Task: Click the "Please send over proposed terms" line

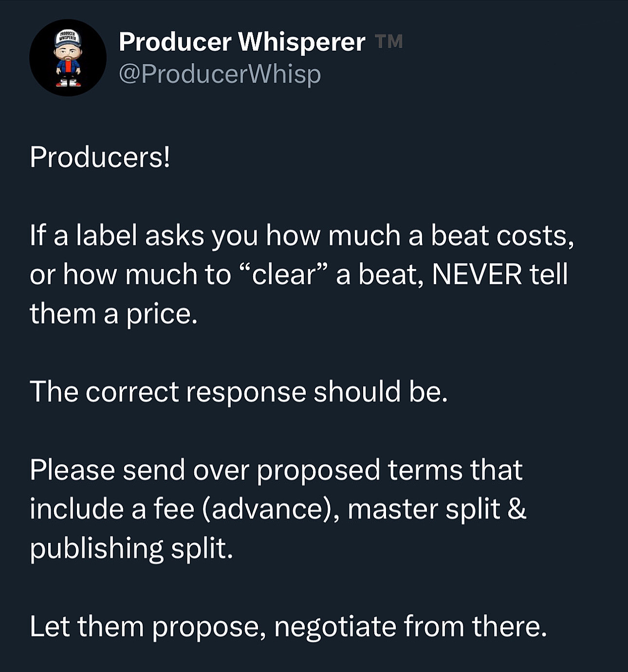Action: pos(276,471)
